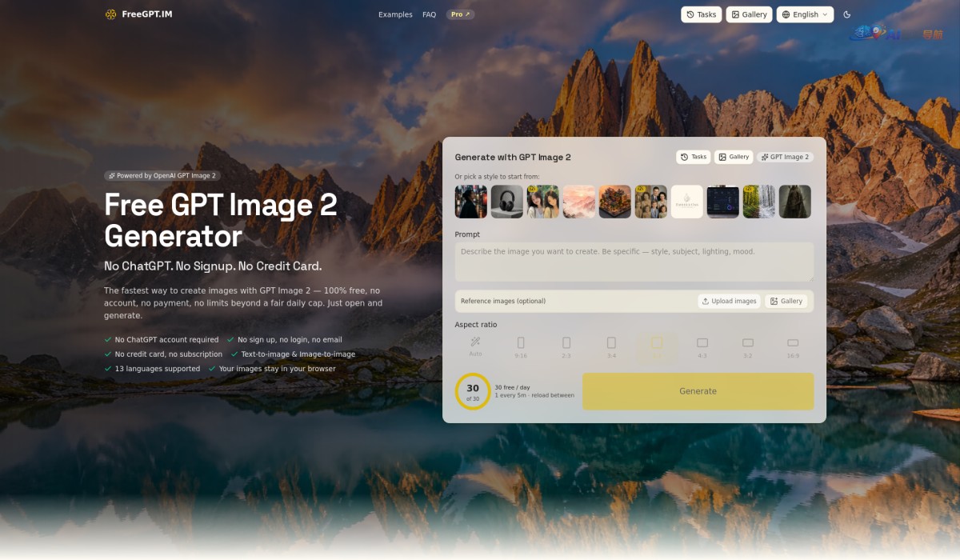Click the Upload images button
The image size is (960, 560).
pos(729,301)
